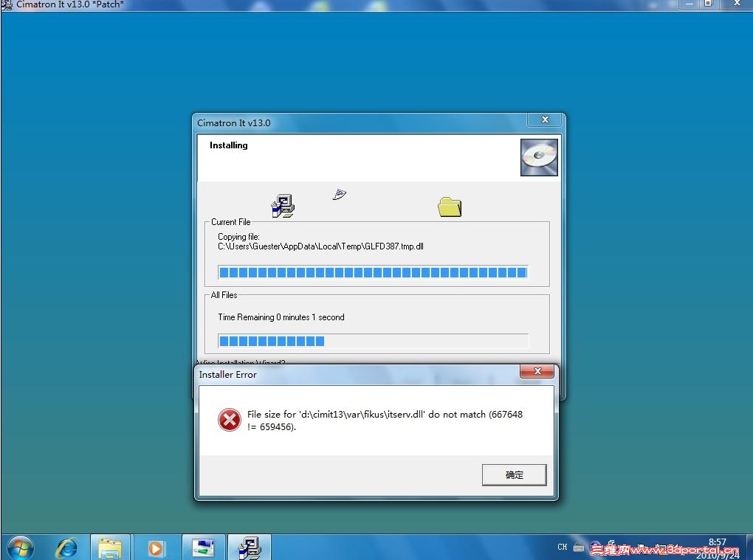Click the keyboard icon in system tray
The height and width of the screenshot is (560, 753).
point(579,547)
